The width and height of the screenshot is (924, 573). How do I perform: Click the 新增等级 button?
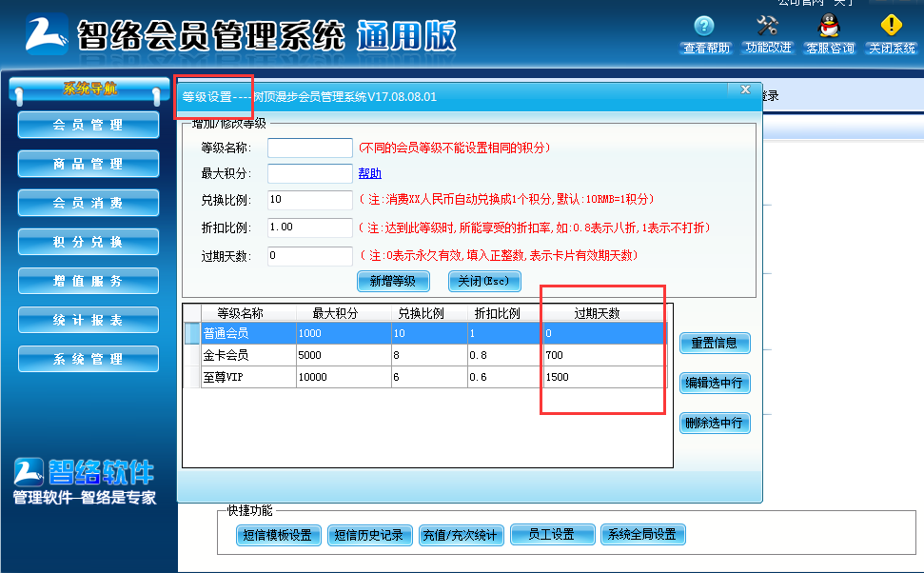click(x=393, y=281)
